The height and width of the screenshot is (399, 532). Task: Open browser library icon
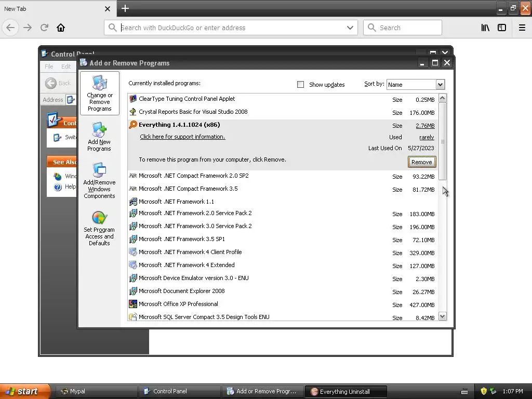point(485,28)
